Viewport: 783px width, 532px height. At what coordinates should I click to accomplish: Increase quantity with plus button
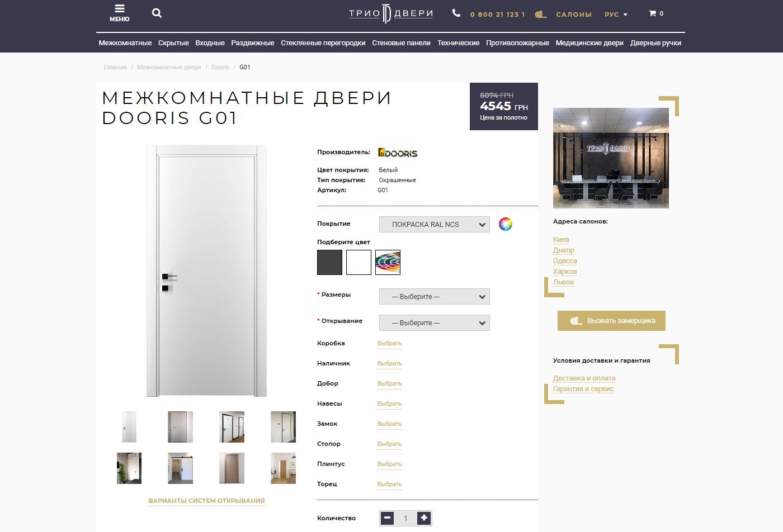(x=424, y=518)
